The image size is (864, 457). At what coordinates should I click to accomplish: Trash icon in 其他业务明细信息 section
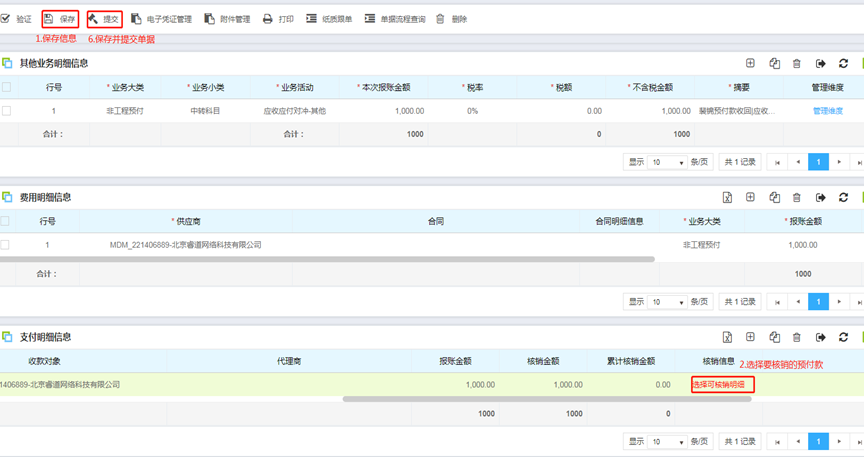(x=796, y=63)
